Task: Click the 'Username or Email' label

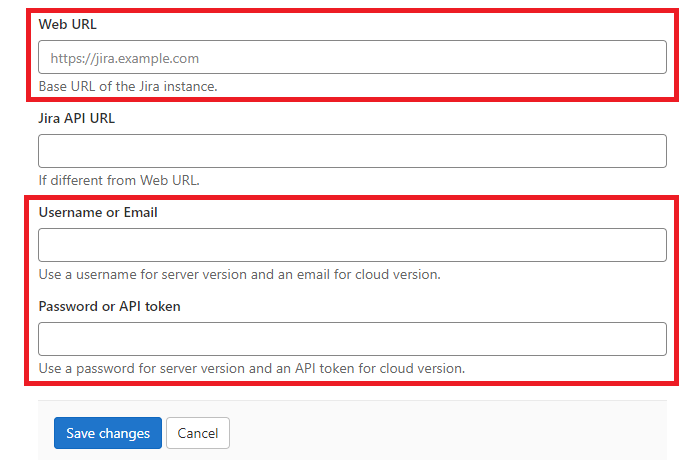Action: coord(98,213)
